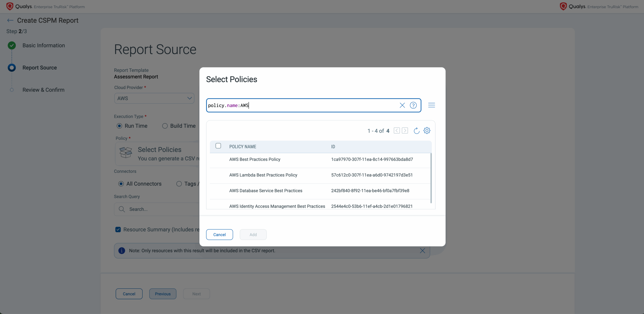This screenshot has height=314, width=644.
Task: Open the Review & Confirm step
Action: tap(43, 90)
